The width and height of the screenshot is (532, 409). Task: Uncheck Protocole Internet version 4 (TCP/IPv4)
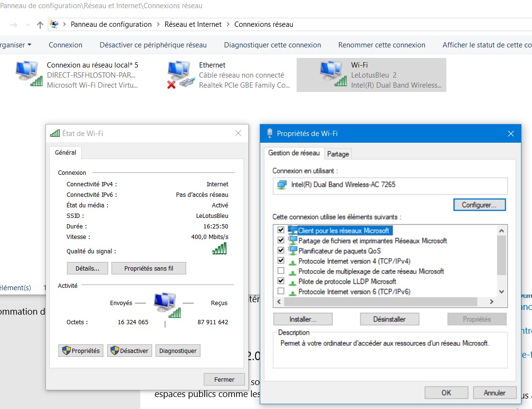pos(281,261)
